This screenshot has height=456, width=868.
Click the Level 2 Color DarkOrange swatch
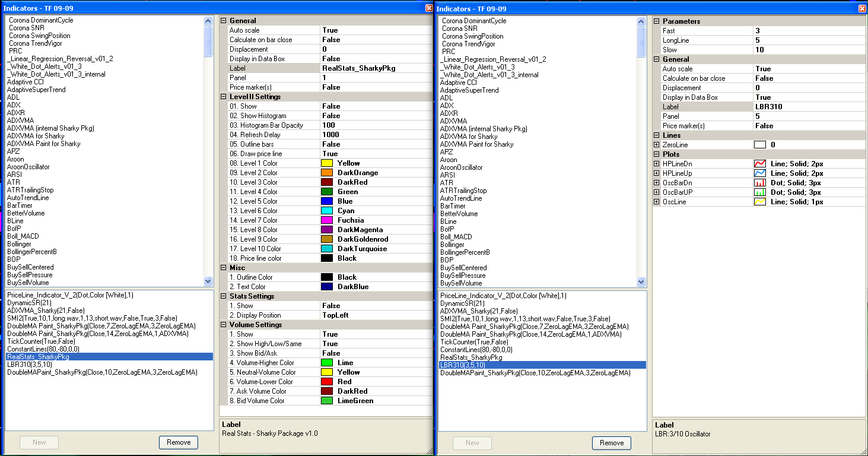click(327, 173)
